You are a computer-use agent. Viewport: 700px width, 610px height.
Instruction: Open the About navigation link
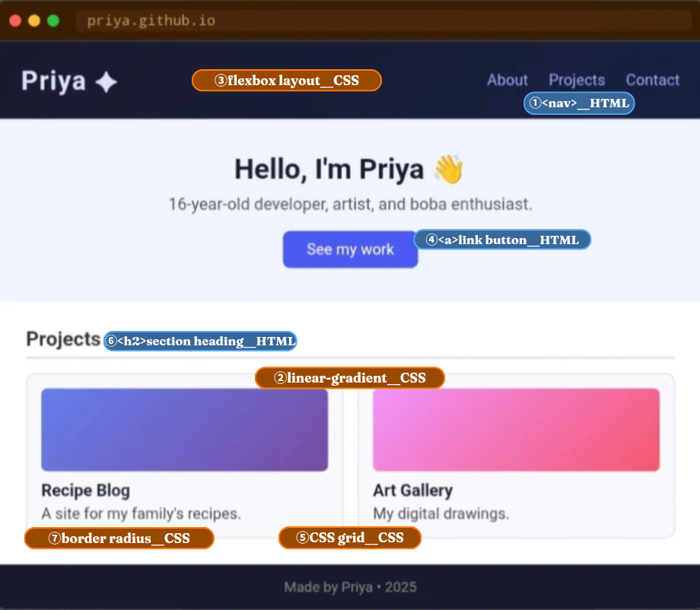tap(507, 80)
